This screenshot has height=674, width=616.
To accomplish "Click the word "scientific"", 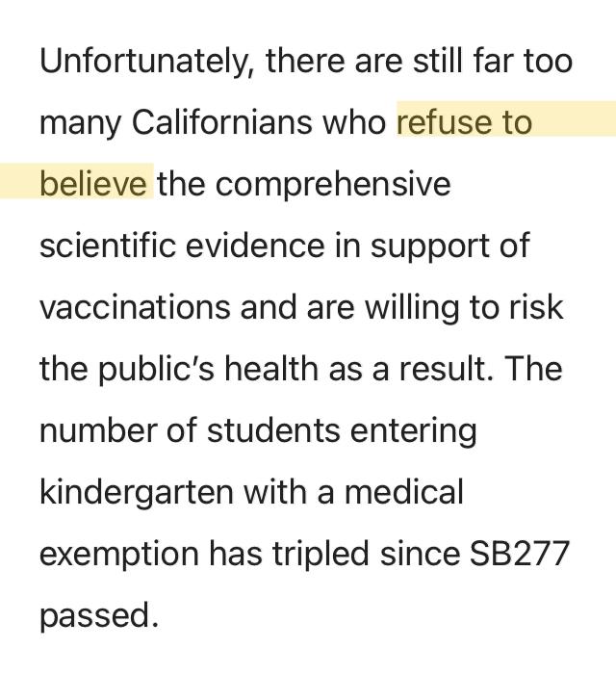I will [x=108, y=245].
